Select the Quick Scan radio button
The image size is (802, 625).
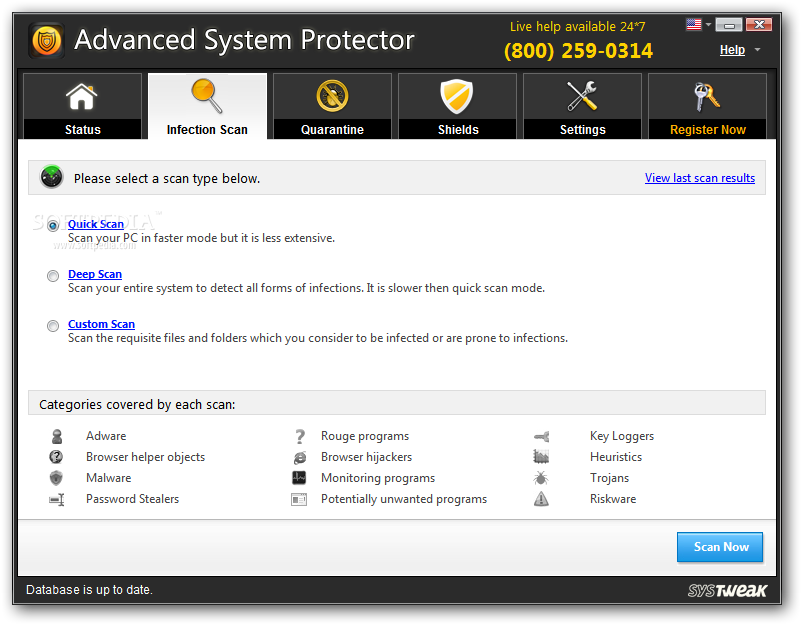click(x=53, y=225)
